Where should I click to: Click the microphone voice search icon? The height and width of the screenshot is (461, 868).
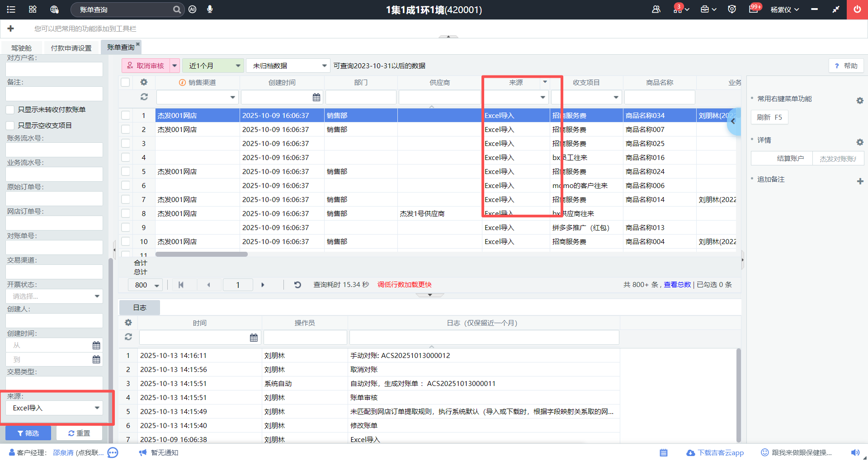pyautogui.click(x=210, y=9)
